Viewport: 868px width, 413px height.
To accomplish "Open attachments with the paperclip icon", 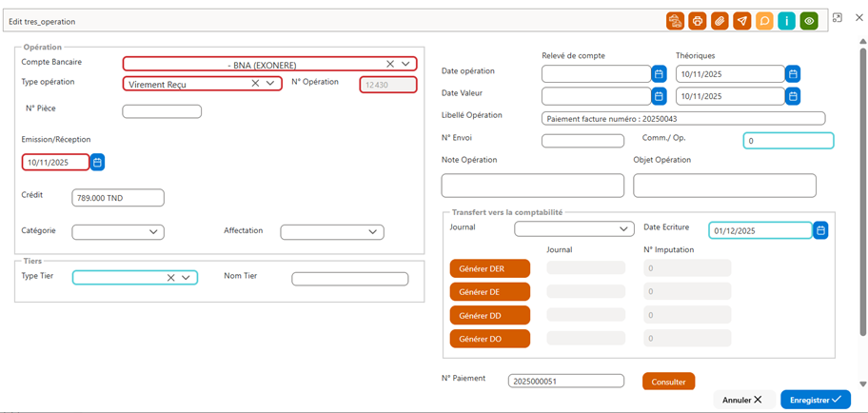I will [x=720, y=21].
